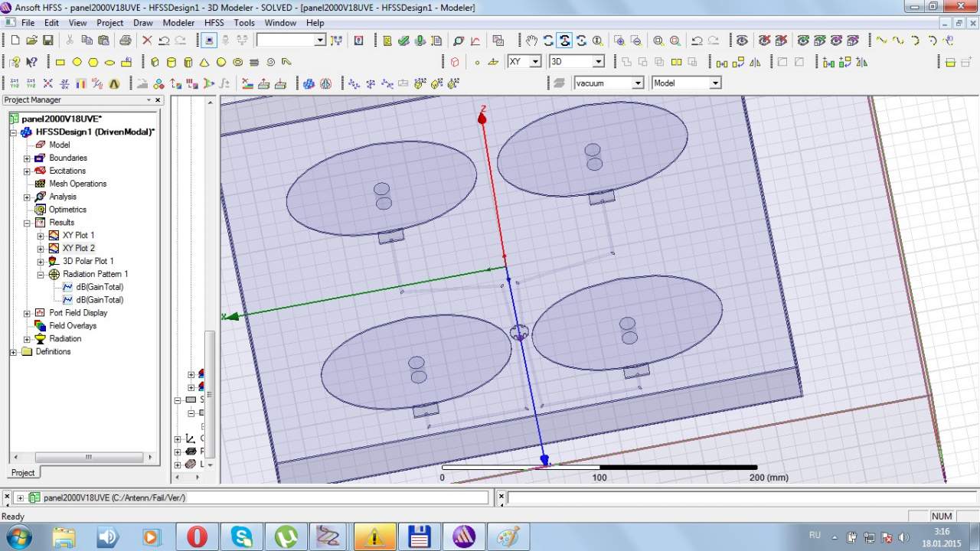Image resolution: width=980 pixels, height=551 pixels.
Task: Open the Modeler menu
Action: pos(178,23)
